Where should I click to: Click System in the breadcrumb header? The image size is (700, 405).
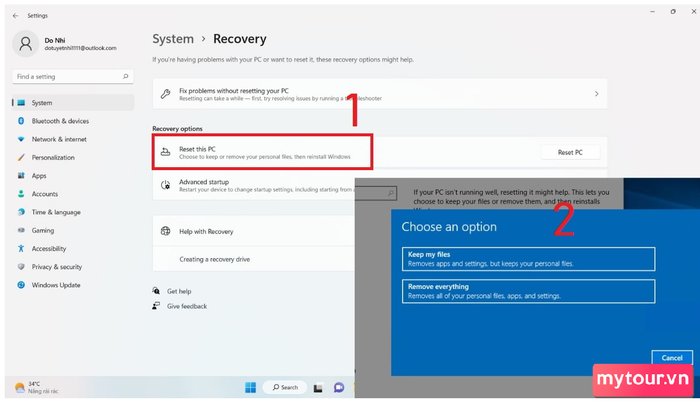point(173,39)
